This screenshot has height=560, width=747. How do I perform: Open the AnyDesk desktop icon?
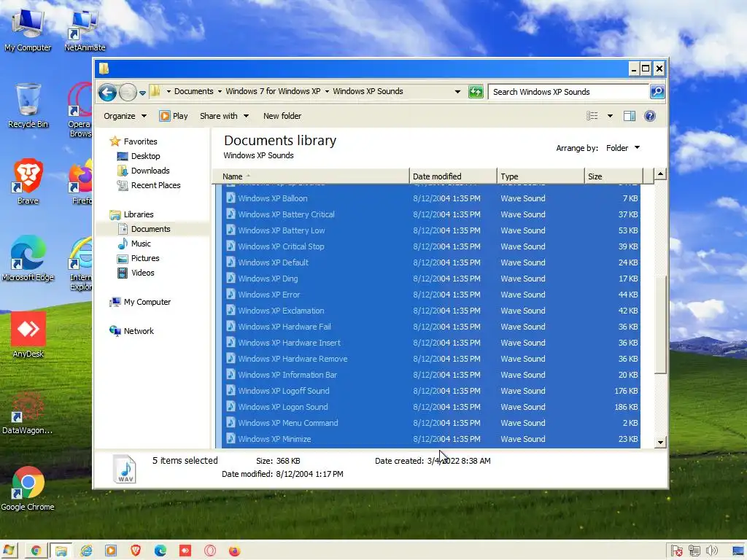[28, 335]
